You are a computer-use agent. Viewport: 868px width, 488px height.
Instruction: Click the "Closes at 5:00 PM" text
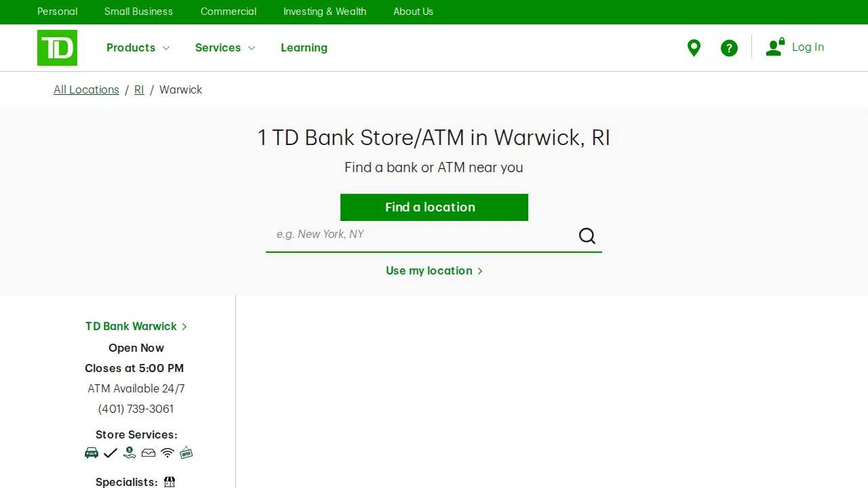[134, 368]
